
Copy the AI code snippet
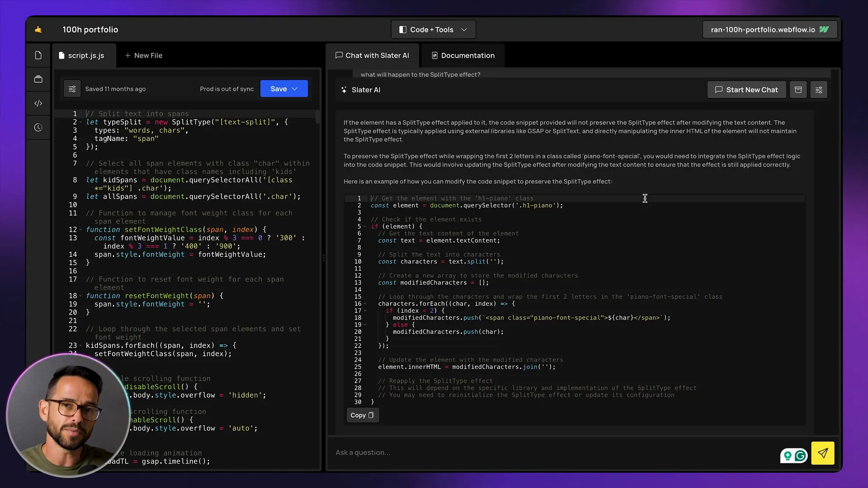tap(363, 415)
